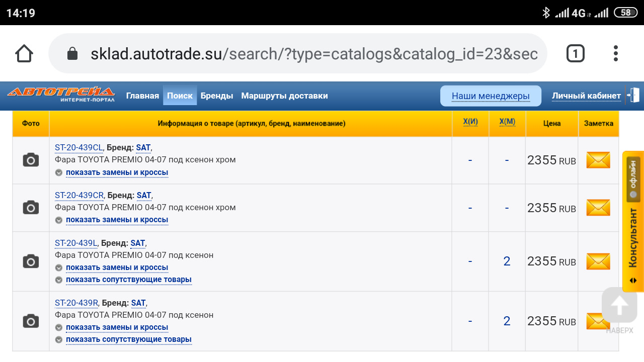Open Маршруты доставки menu item
The image size is (644, 362).
pyautogui.click(x=284, y=96)
